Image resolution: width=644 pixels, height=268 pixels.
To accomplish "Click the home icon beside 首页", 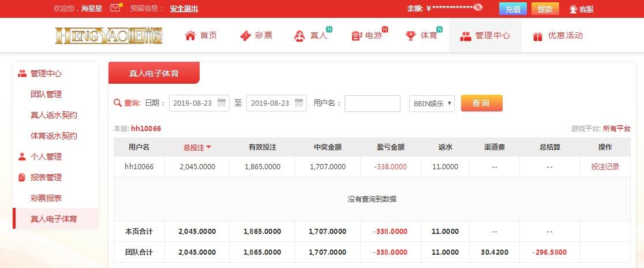I will coord(190,36).
